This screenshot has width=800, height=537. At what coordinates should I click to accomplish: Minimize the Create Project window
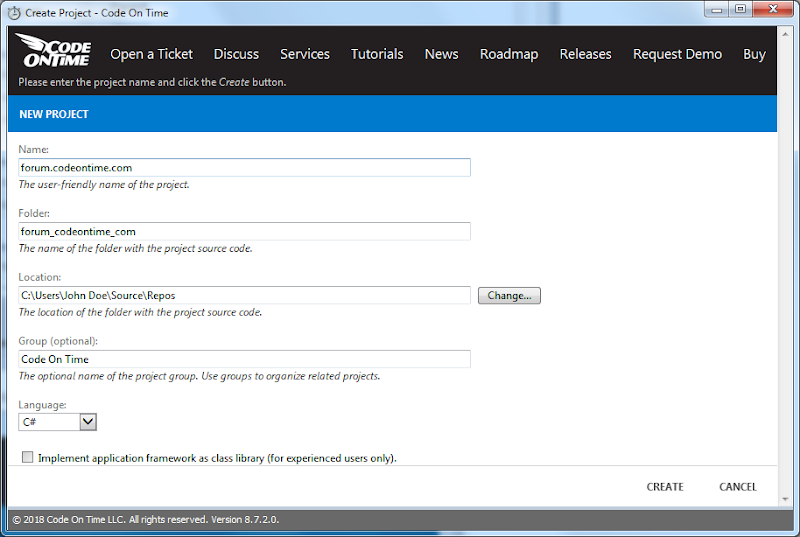click(x=717, y=10)
